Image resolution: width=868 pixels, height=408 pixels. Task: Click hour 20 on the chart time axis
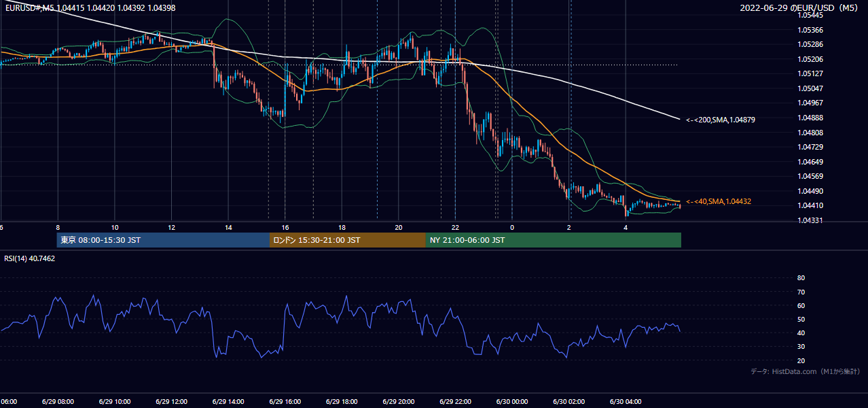point(398,227)
